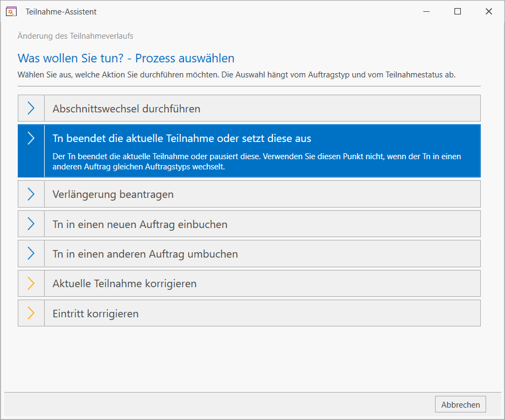Image resolution: width=505 pixels, height=420 pixels.
Task: Click the chevron beside Tn in einen neuen Auftrag einbuchen
Action: pos(31,224)
